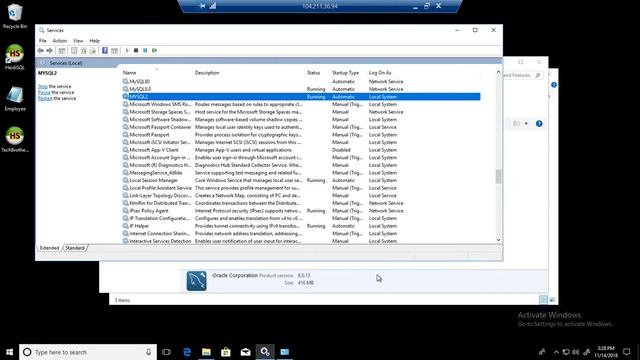This screenshot has height=360, width=640.
Task: Click gear icon of Microsoft Software Shadow service
Action: point(125,120)
